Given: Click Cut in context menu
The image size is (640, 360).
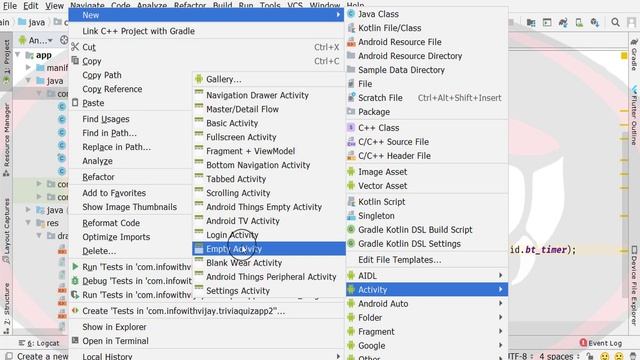Looking at the screenshot, I should pyautogui.click(x=206, y=47).
